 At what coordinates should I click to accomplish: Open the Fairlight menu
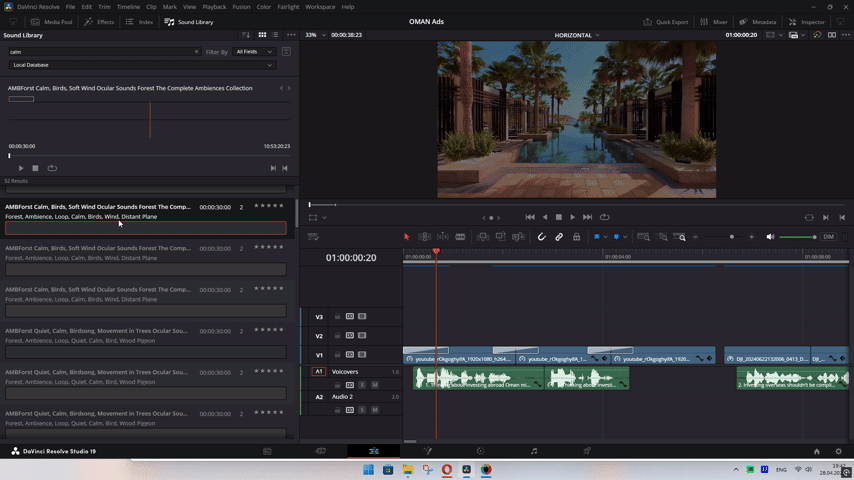288,7
